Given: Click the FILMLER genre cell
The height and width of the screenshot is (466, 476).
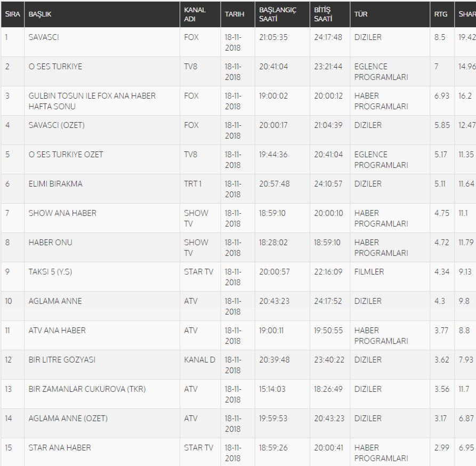Looking at the screenshot, I should (x=369, y=272).
